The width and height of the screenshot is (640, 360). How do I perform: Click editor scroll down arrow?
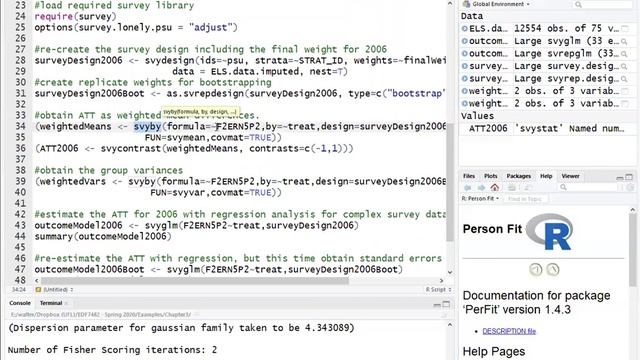tap(450, 272)
